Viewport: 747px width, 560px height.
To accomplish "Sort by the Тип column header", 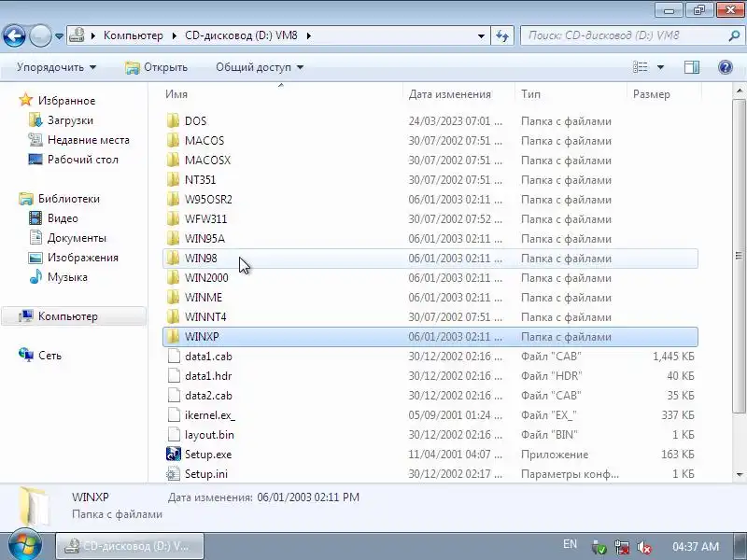I will [571, 94].
